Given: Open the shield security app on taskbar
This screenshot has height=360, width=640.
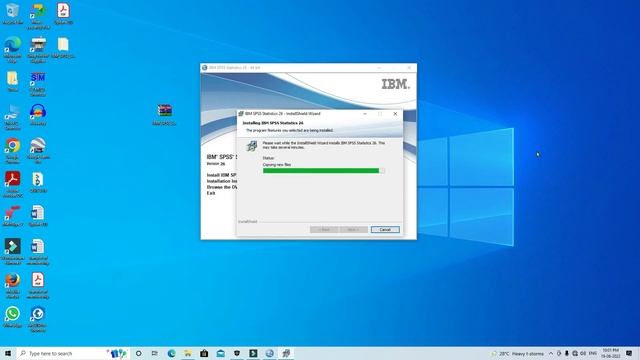Looking at the screenshot, I should [x=237, y=353].
